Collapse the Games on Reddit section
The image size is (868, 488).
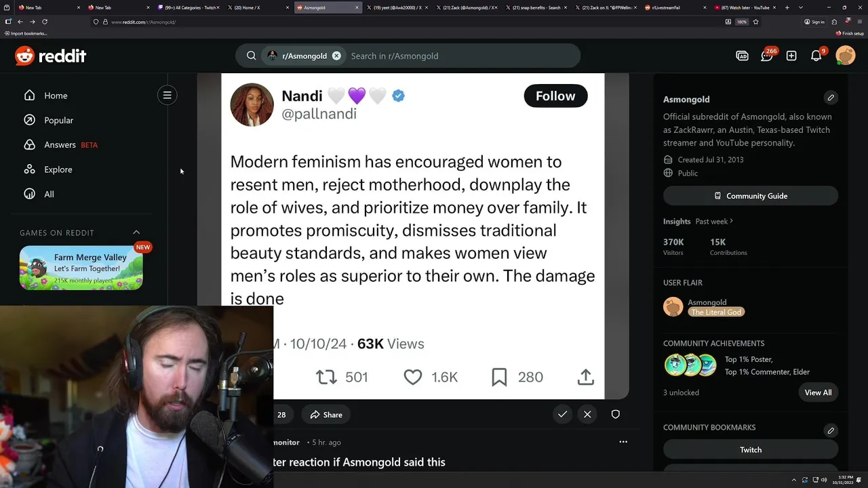(136, 232)
